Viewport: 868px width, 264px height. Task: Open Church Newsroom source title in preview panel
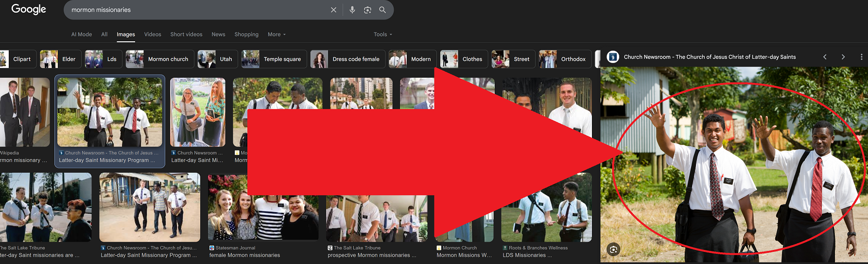point(710,57)
